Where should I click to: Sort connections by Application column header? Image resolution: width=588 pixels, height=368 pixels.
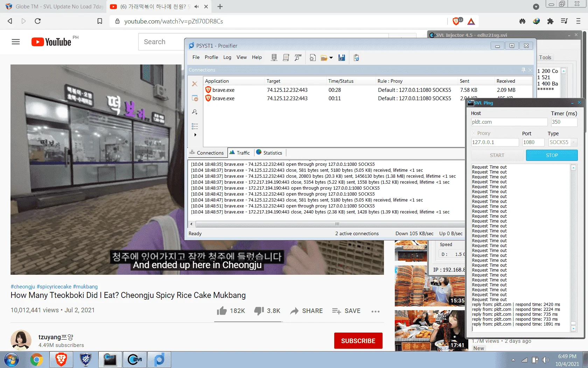(x=234, y=81)
